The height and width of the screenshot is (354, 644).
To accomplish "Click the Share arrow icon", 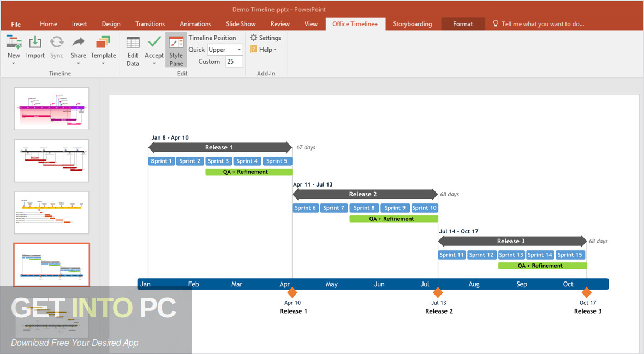I will 78,42.
